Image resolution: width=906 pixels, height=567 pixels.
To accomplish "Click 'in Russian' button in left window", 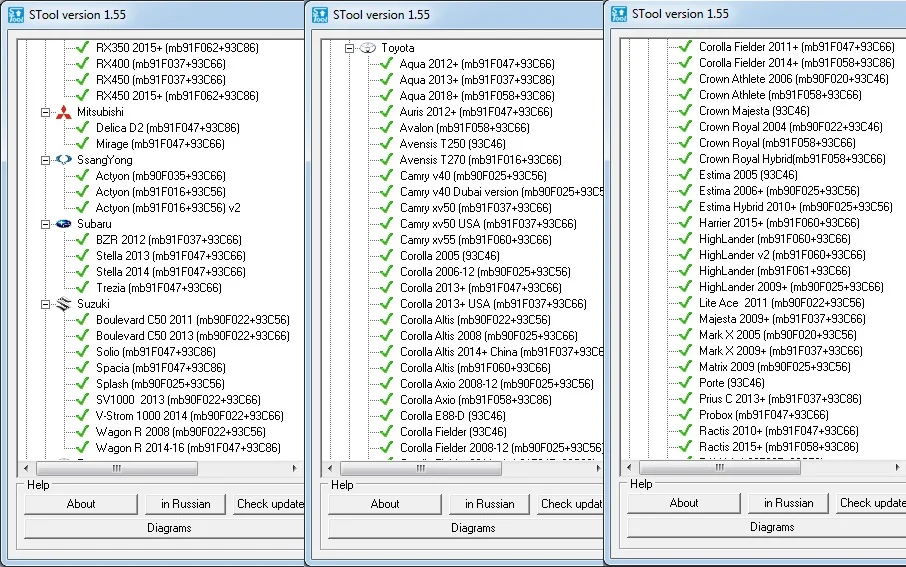I will tap(185, 504).
